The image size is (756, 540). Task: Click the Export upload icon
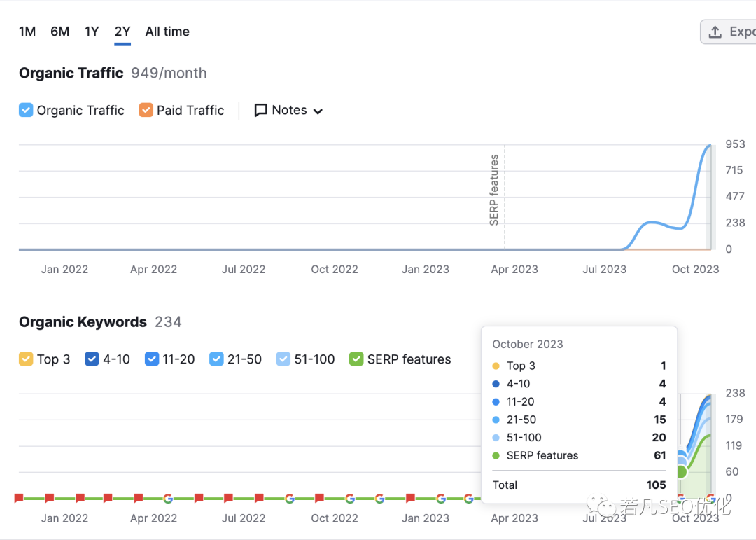pos(715,32)
